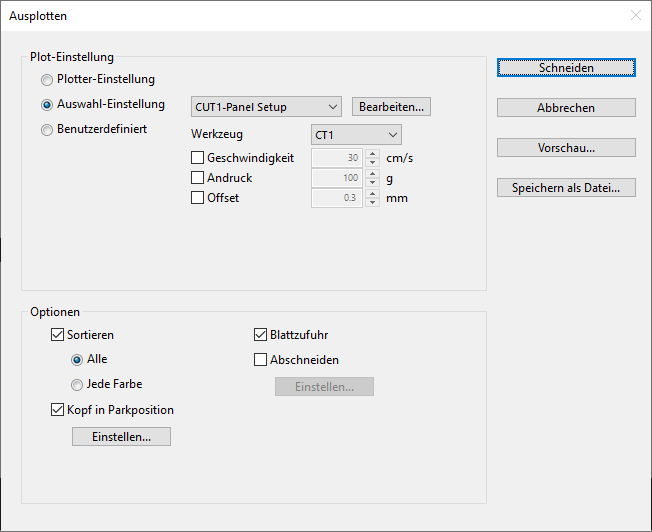Expand the CUT1-Panel Setup dropdown
Screen dimensions: 652x532
266,107
